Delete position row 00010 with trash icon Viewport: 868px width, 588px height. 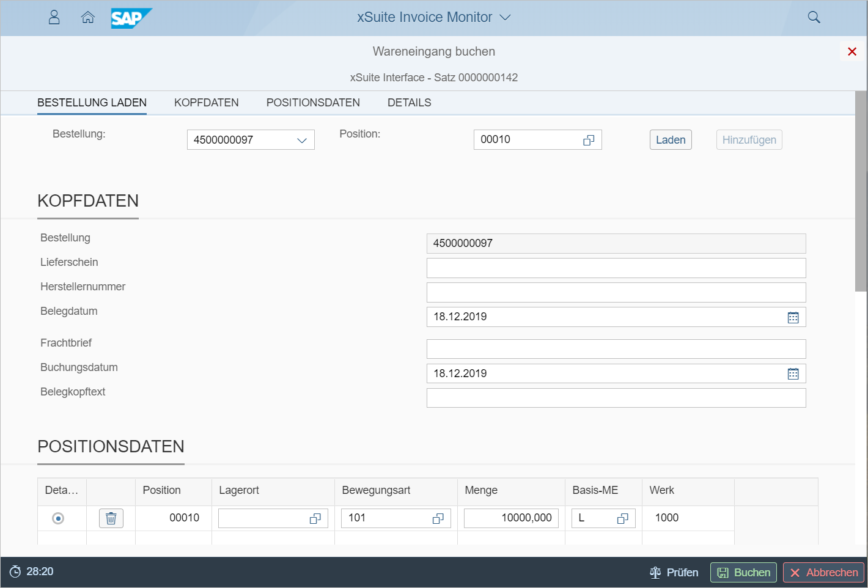tap(111, 518)
